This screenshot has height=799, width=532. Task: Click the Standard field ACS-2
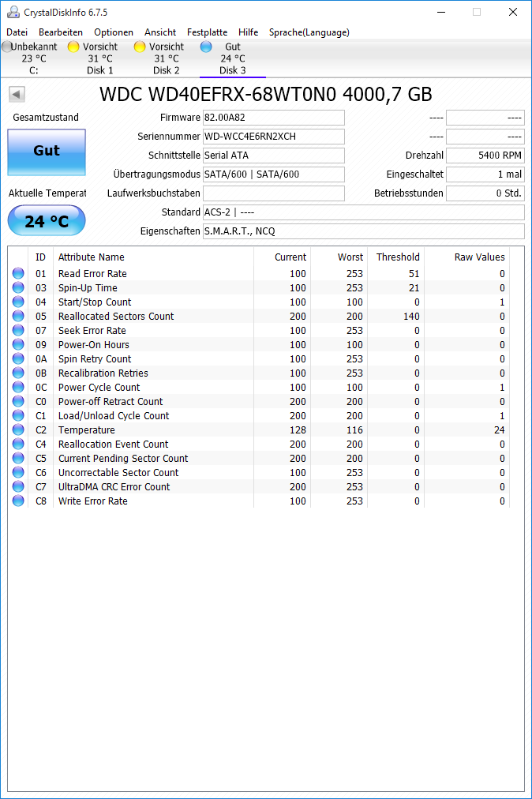point(363,212)
